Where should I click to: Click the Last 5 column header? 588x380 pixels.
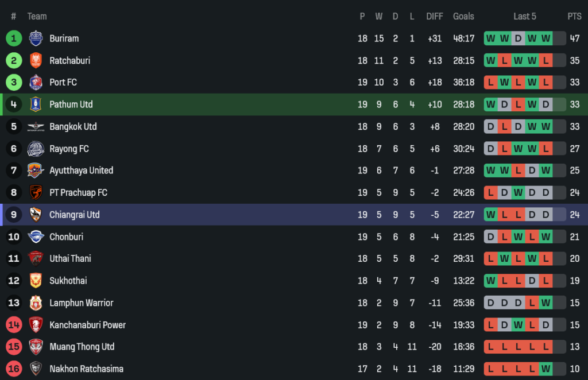coord(525,16)
